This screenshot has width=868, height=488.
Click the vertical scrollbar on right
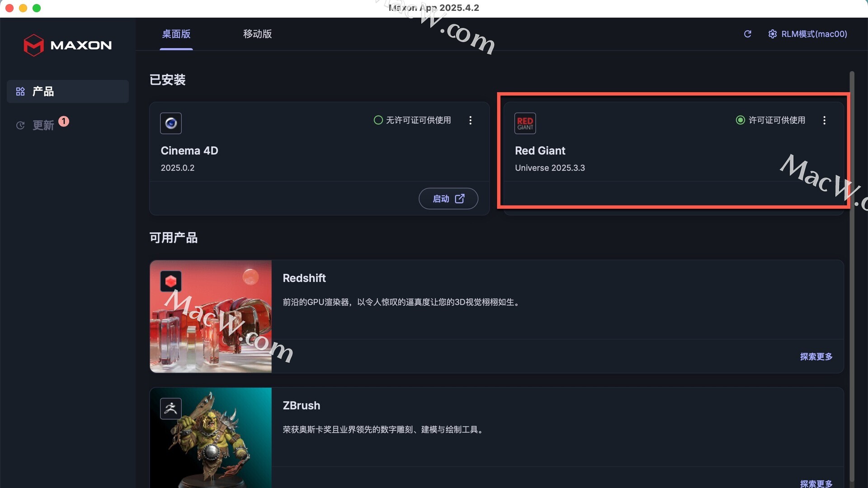pos(852,277)
